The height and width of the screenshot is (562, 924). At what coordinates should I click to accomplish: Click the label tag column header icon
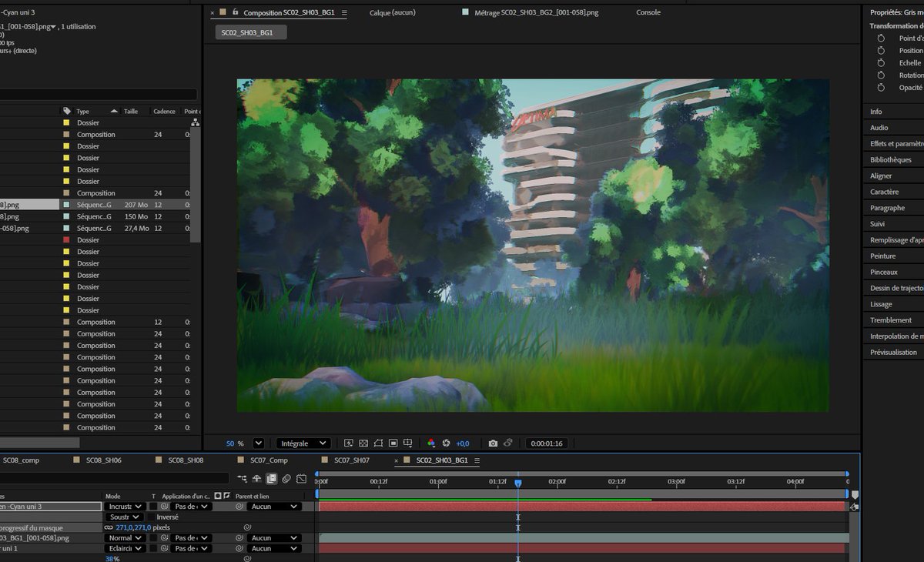pos(67,111)
